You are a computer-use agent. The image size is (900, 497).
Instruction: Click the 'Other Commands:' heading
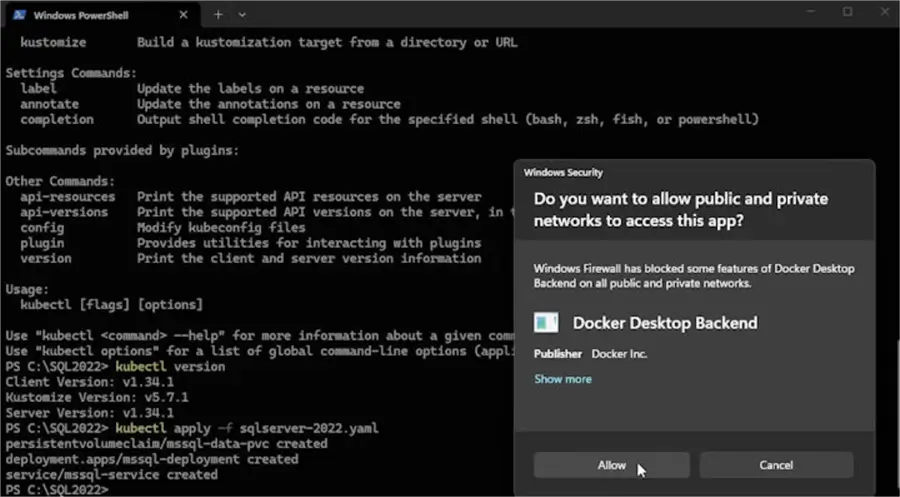click(x=60, y=182)
